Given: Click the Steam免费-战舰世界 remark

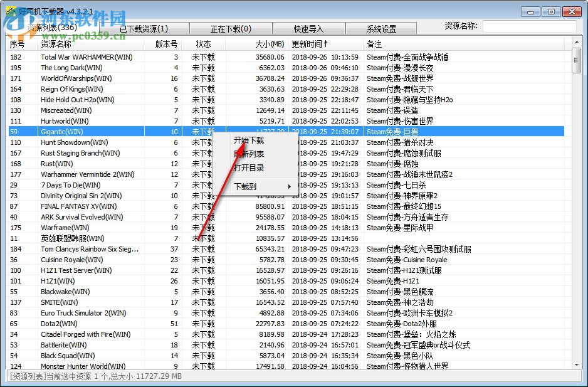Looking at the screenshot, I should click(400, 78).
